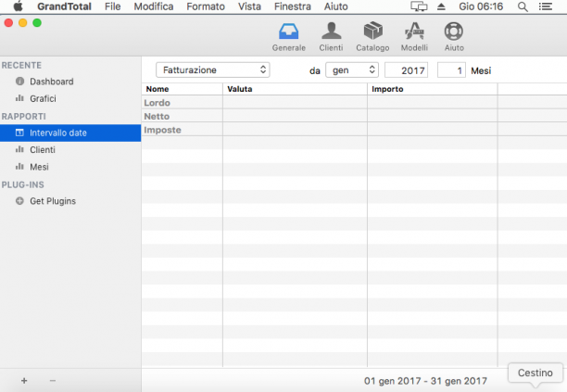Click the green zoom window button
This screenshot has height=392, width=567.
coord(37,23)
